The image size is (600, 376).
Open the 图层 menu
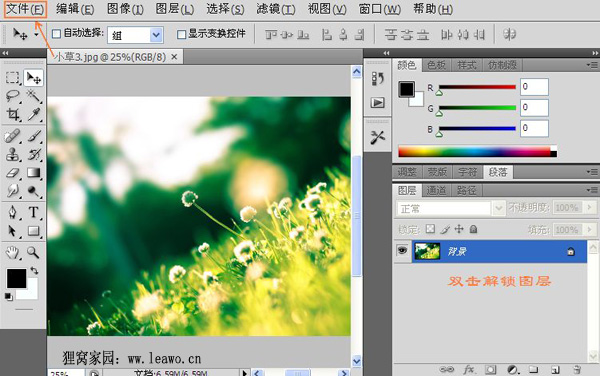click(175, 9)
